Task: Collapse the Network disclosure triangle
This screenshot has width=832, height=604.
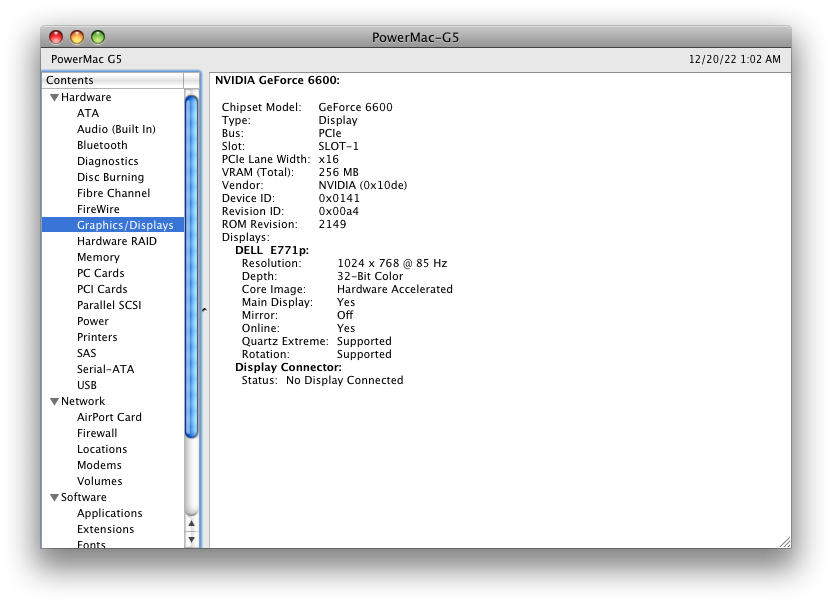Action: coord(54,402)
